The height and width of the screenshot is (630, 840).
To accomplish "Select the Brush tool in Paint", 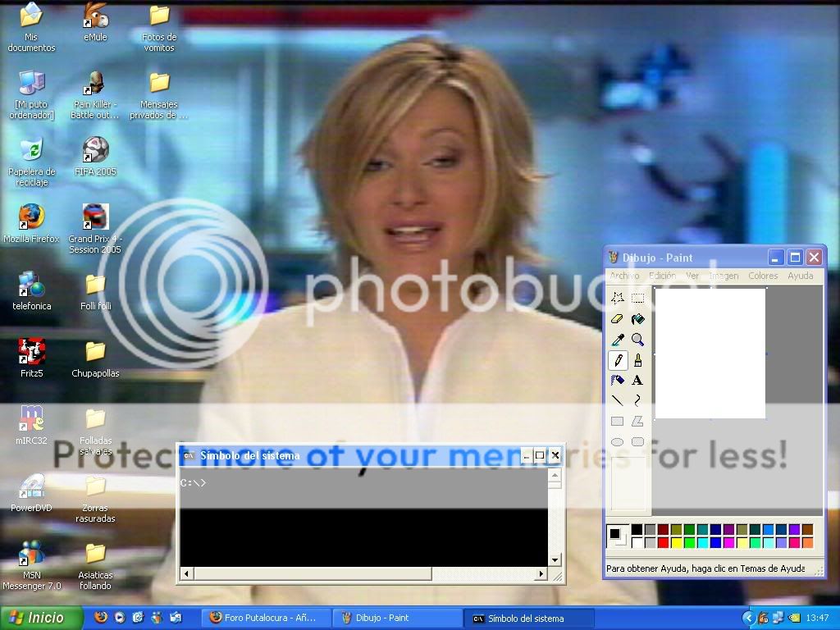I will [637, 360].
